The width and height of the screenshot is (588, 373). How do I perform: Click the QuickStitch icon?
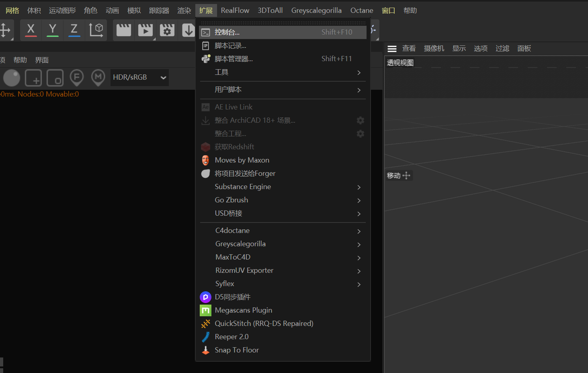coord(206,324)
